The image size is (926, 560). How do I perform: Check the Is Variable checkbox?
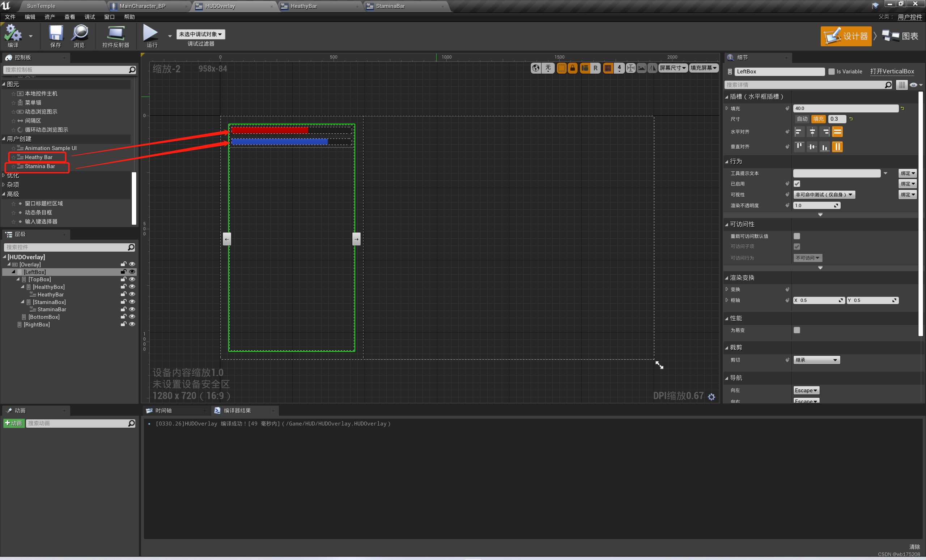[832, 71]
